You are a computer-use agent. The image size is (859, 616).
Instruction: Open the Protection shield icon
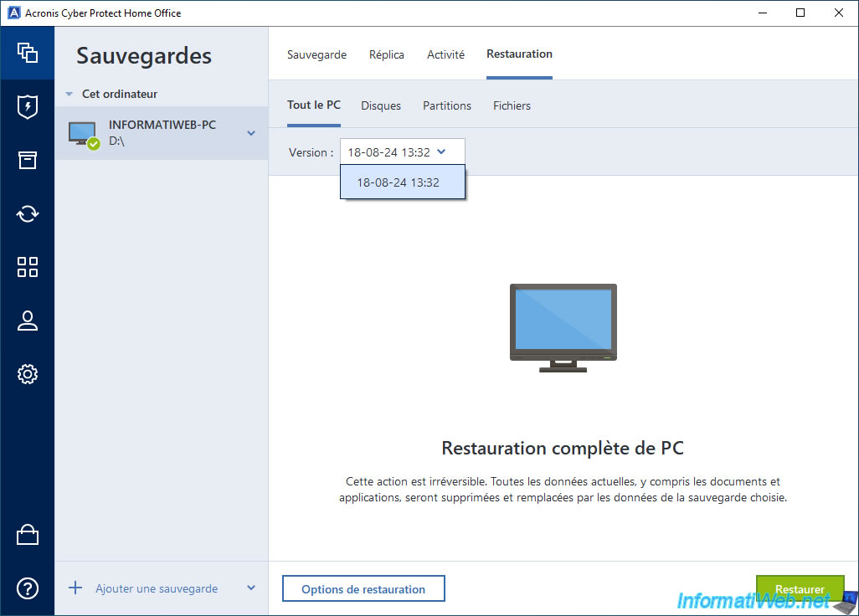point(28,107)
